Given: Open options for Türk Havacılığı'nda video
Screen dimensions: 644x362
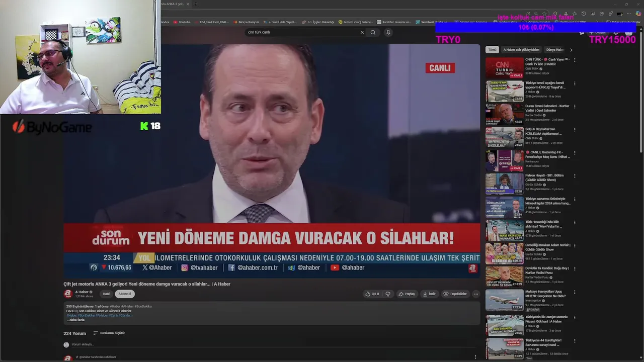Looking at the screenshot, I should 575,222.
